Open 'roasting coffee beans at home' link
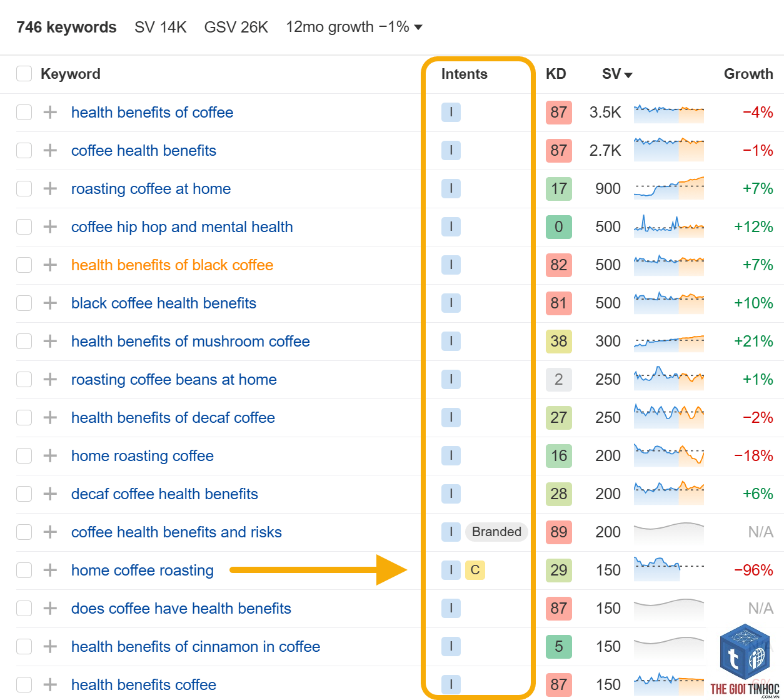Viewport: 784px width, 700px height. (174, 380)
